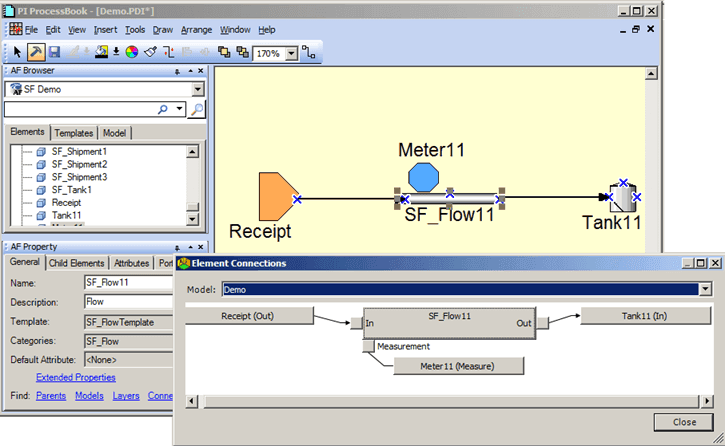Image resolution: width=725 pixels, height=446 pixels.
Task: Click the Name field showing SF_Flow11
Action: tap(129, 282)
